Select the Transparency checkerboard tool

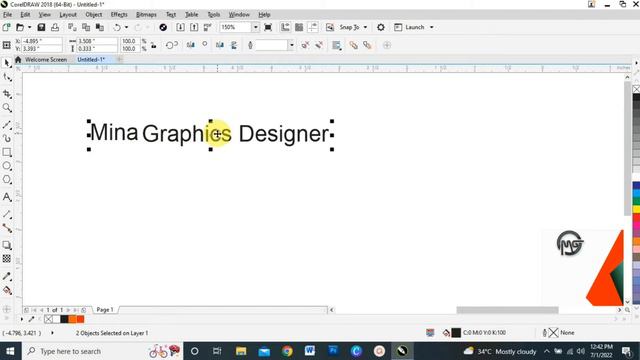7,259
